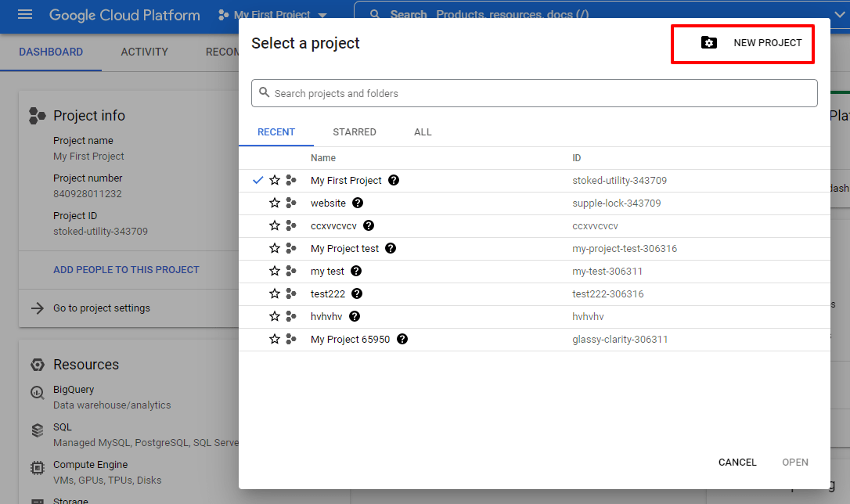Click the checkmark beside My First Project
This screenshot has width=850, height=504.
click(x=258, y=181)
